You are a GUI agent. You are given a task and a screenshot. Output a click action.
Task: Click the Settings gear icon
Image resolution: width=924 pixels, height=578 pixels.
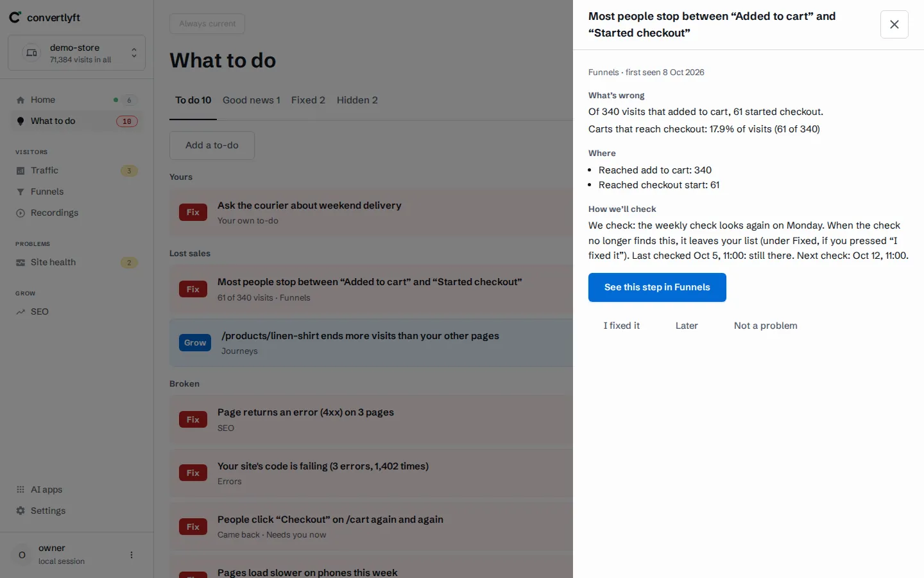[21, 511]
